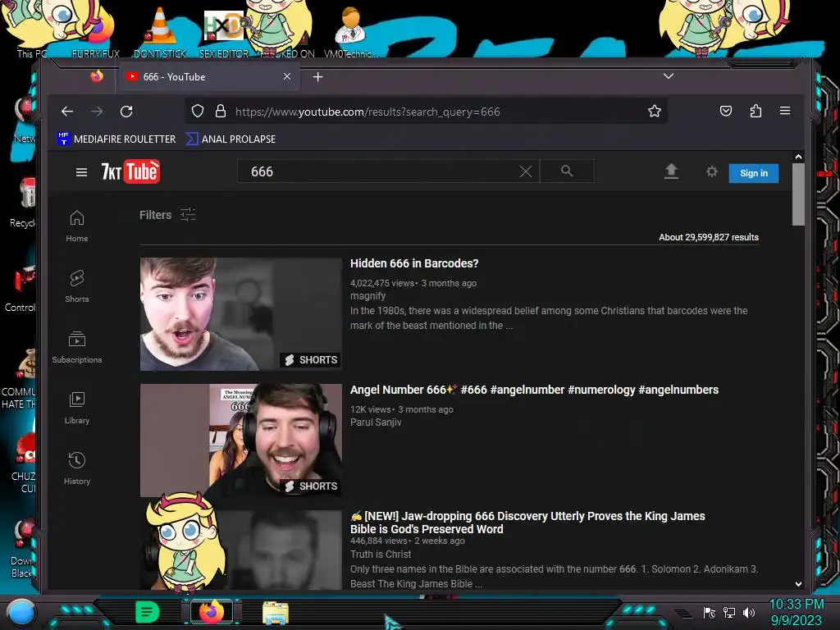
Task: Select the Firefox taskbar button
Action: (212, 612)
